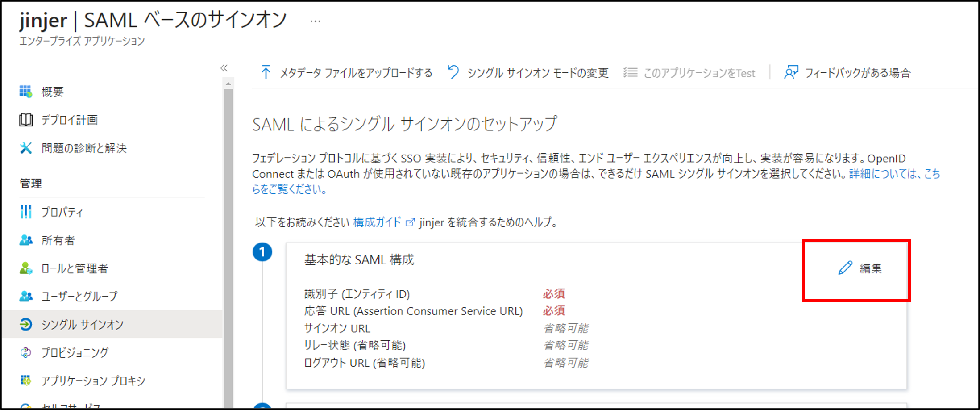Image resolution: width=980 pixels, height=410 pixels.
Task: Click the 所有者 people icon
Action: (26, 240)
